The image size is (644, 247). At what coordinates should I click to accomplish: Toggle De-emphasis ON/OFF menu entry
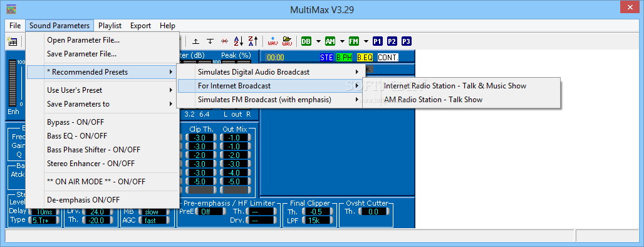103,200
